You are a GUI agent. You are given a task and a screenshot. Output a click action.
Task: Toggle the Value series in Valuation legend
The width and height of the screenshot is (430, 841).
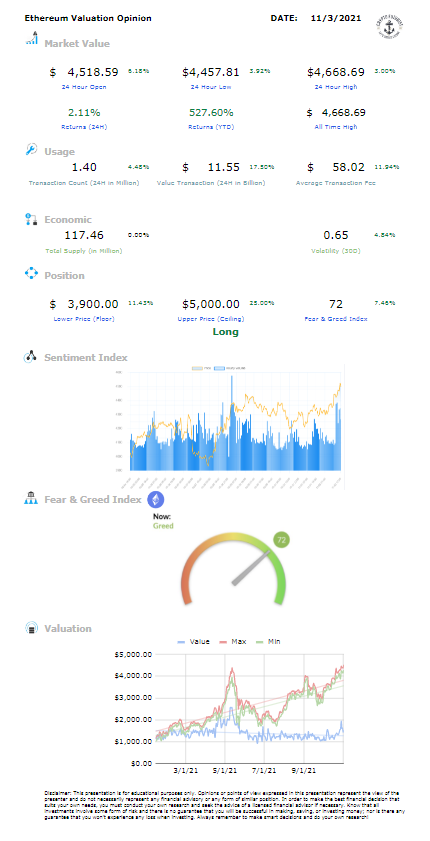193,641
